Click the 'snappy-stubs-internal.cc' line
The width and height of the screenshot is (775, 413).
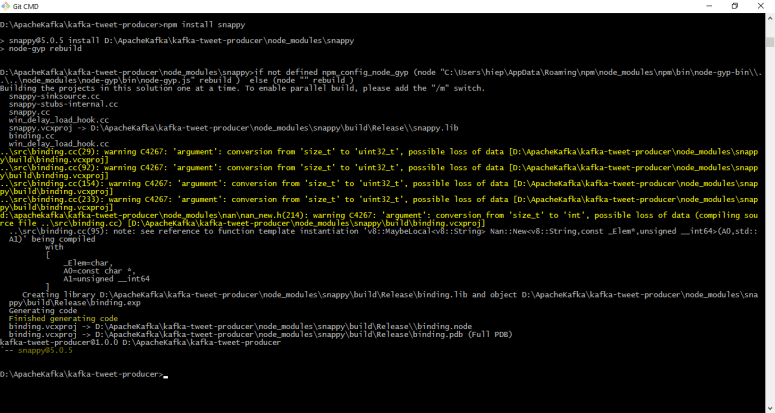click(x=58, y=103)
